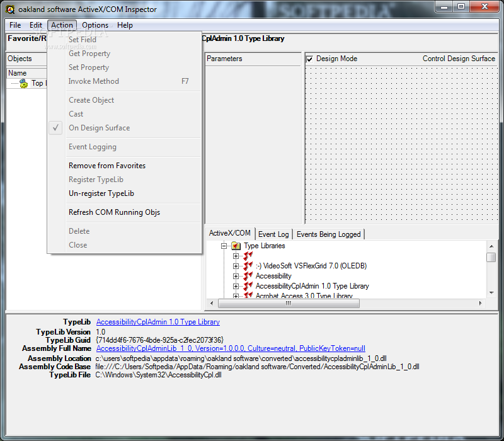
Task: Click the oakland software app icon in title bar
Action: click(x=10, y=9)
